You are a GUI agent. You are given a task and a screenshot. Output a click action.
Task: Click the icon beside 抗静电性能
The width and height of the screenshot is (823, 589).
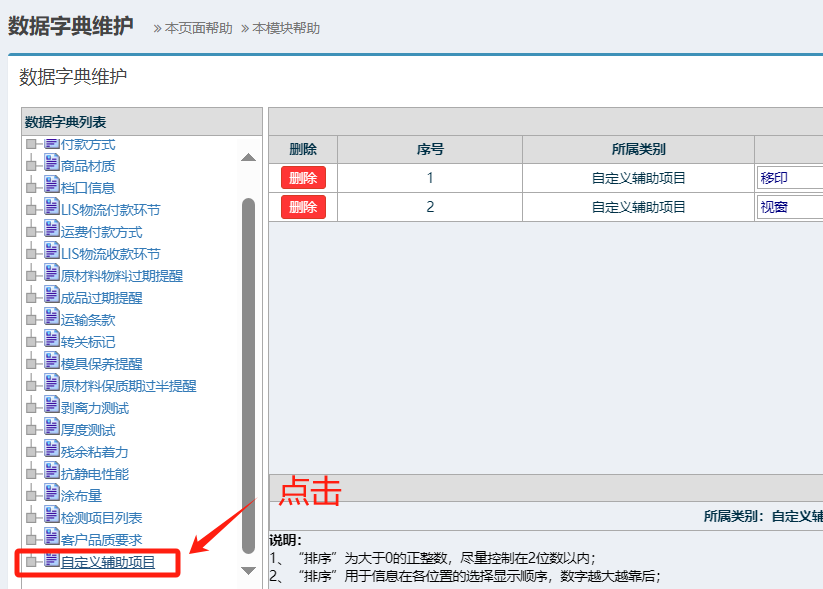click(52, 473)
